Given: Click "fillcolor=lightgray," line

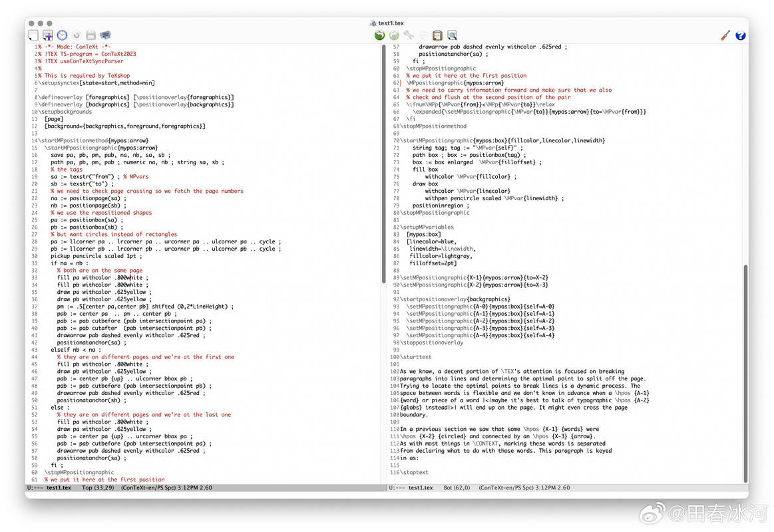Looking at the screenshot, I should pyautogui.click(x=441, y=256).
